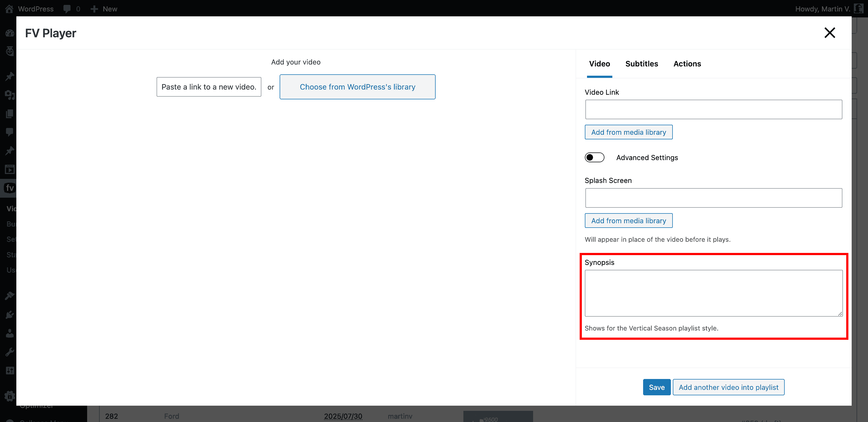Switch to the Subtitles tab
Image resolution: width=868 pixels, height=422 pixels.
pos(641,64)
